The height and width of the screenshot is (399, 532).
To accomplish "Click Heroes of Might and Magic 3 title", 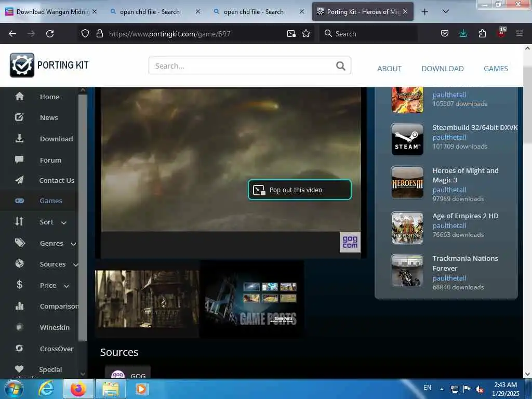I will [x=465, y=175].
